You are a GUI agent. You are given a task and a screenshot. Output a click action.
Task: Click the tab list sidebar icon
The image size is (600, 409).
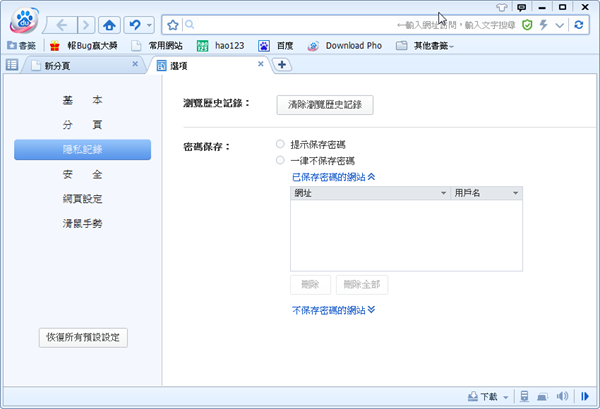tap(12, 65)
